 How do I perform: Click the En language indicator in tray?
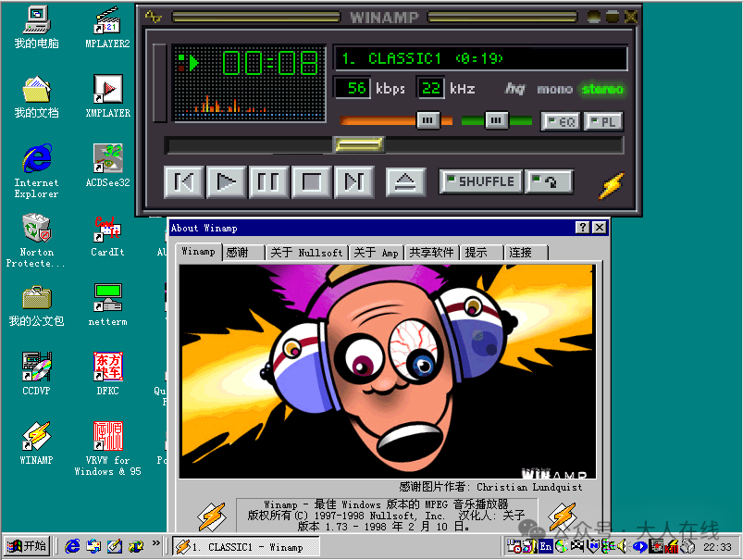click(x=545, y=546)
